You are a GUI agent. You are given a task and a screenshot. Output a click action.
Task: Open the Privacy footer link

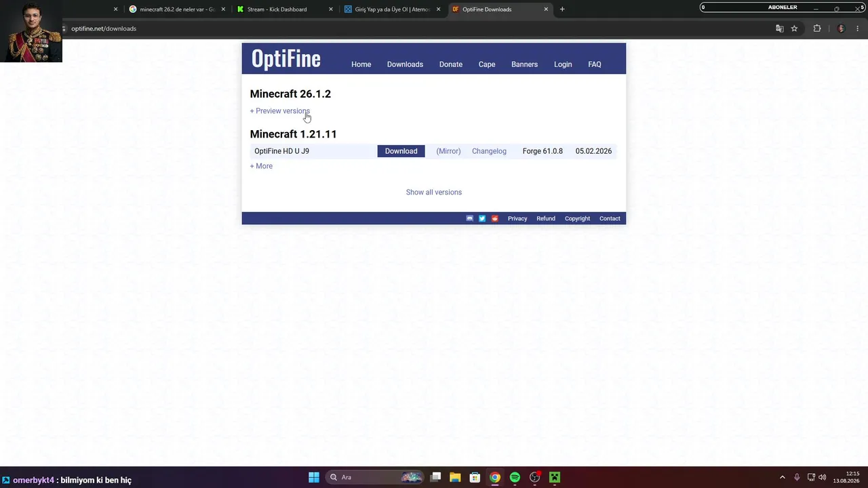[x=517, y=218]
